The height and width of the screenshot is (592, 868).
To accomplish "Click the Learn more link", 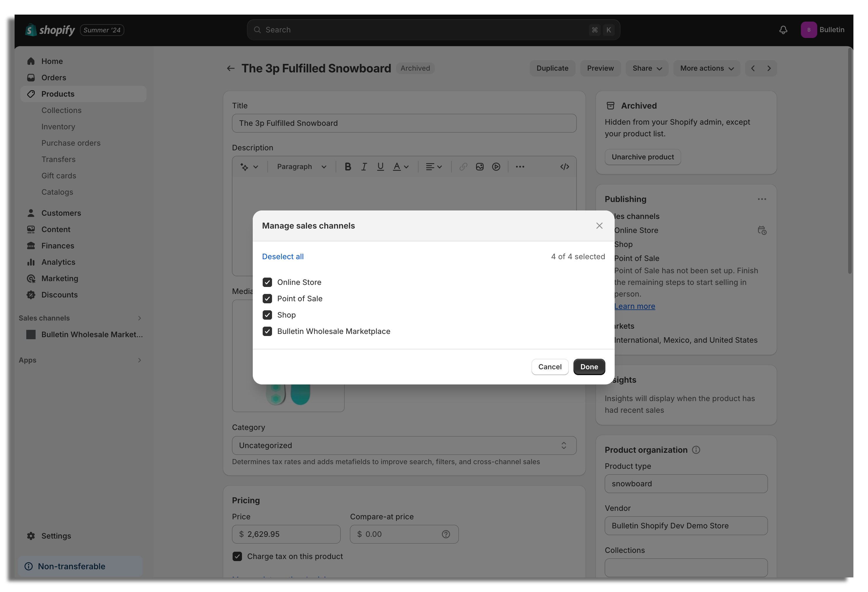I will coord(635,306).
